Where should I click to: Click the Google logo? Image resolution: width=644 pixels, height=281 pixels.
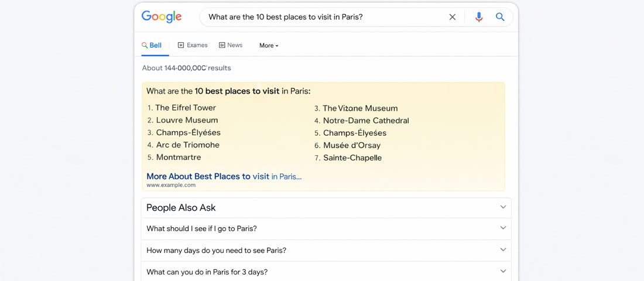pyautogui.click(x=162, y=17)
